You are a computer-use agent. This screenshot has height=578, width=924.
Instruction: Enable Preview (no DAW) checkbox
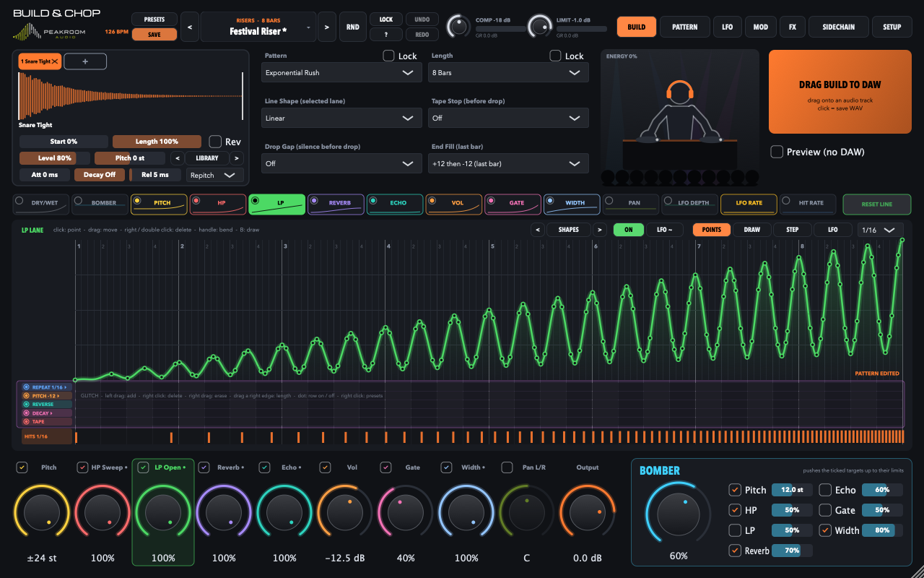pos(777,152)
